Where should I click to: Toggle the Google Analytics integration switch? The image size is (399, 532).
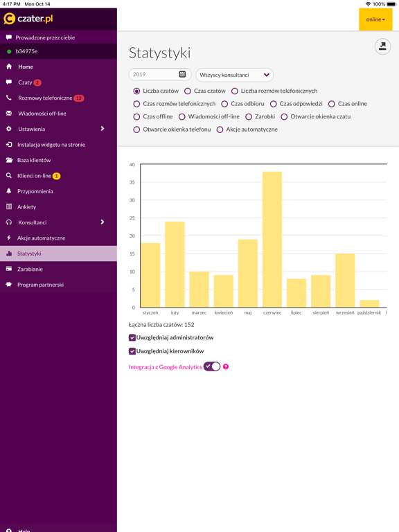pos(212,366)
